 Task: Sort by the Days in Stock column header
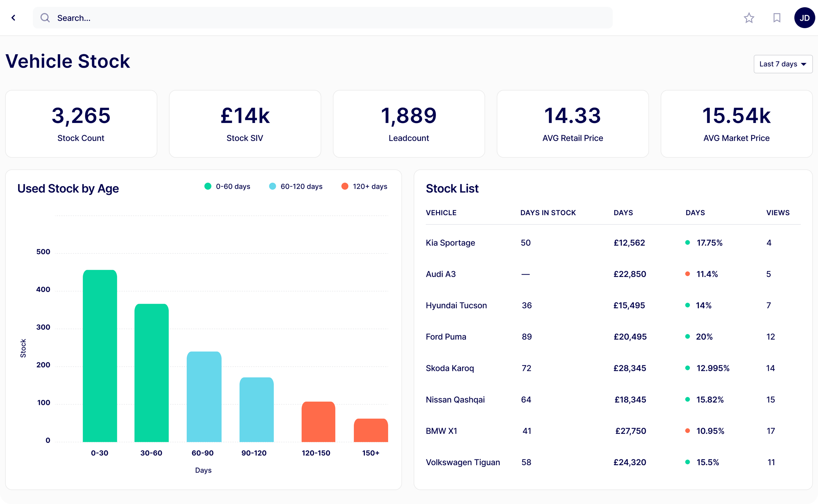click(x=548, y=213)
